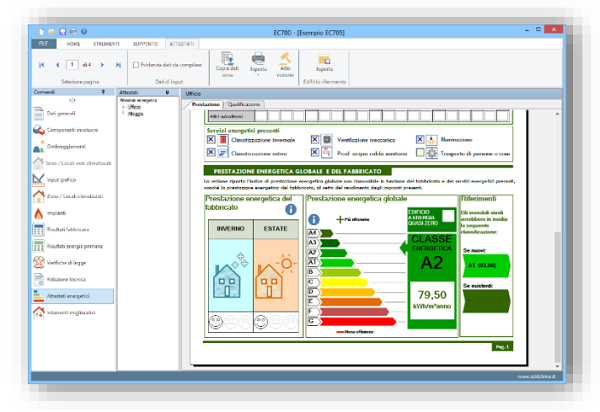
Task: Toggle the Climatizzazione invernale checkbox
Action: (210, 140)
